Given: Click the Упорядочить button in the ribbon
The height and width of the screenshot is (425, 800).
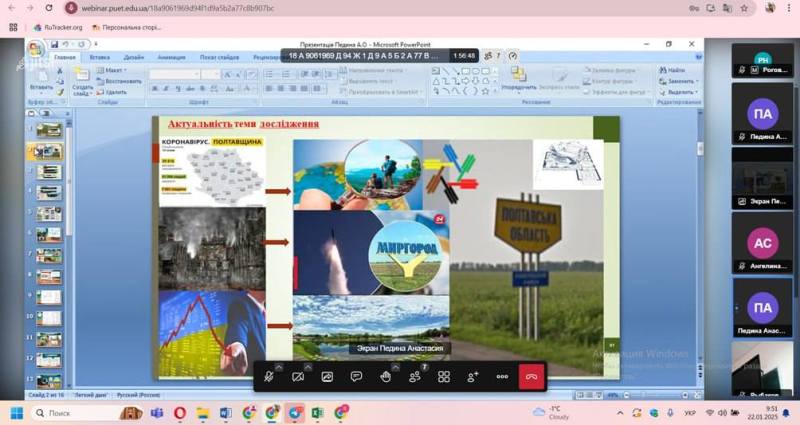Looking at the screenshot, I should tap(519, 80).
